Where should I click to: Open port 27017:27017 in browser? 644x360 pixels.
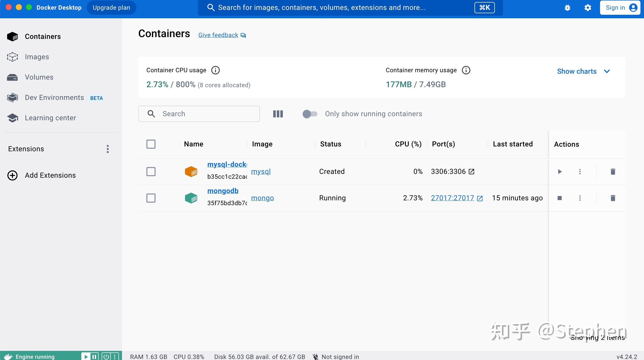point(453,198)
